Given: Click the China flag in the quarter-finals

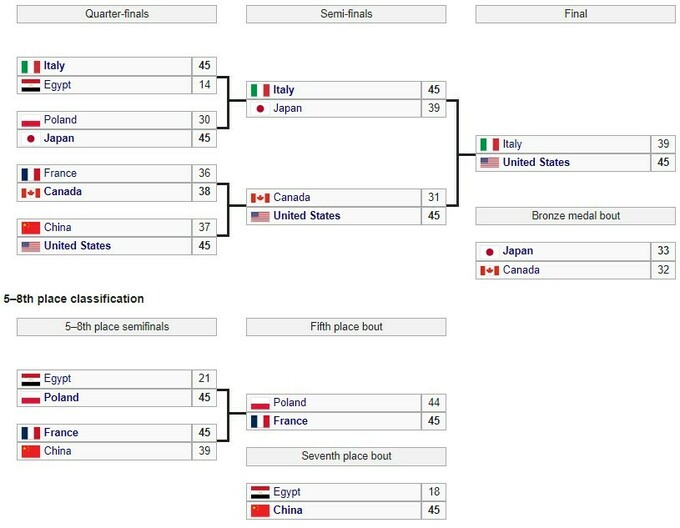Looking at the screenshot, I should 30,227.
